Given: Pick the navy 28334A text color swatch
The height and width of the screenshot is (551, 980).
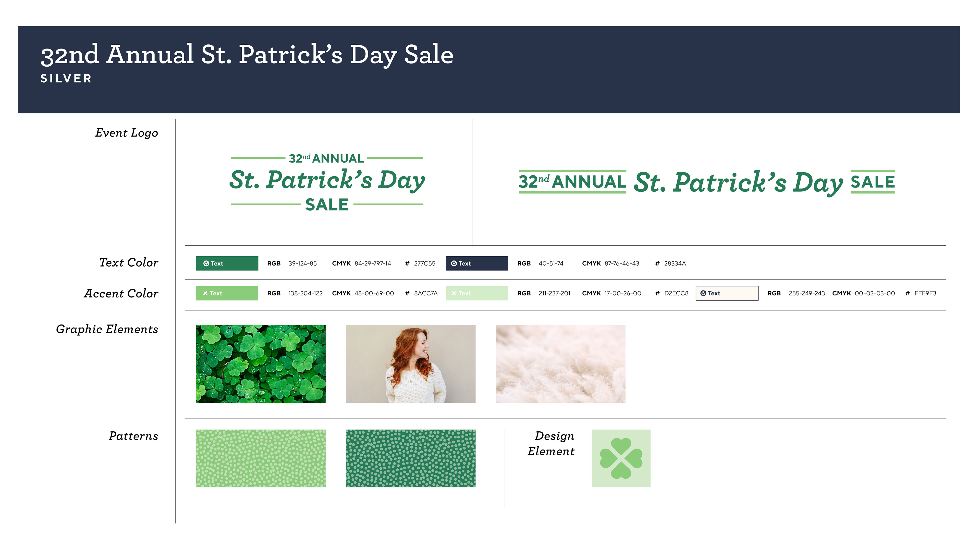Looking at the screenshot, I should [x=477, y=264].
